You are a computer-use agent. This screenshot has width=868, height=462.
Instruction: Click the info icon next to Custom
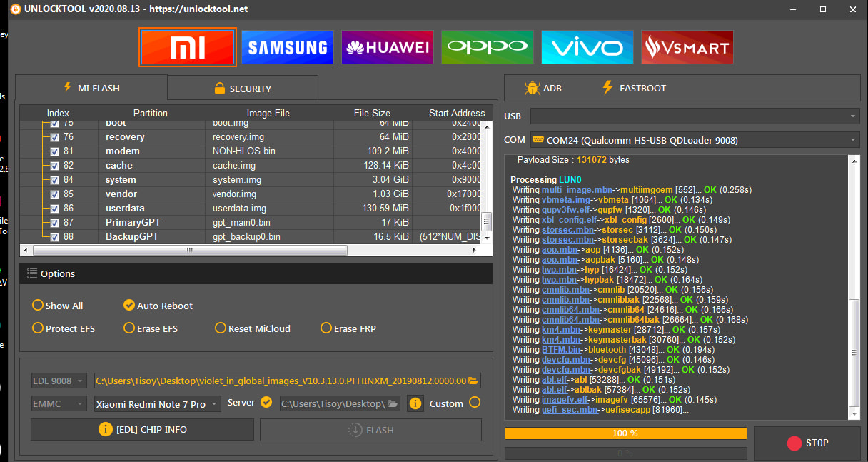point(415,403)
